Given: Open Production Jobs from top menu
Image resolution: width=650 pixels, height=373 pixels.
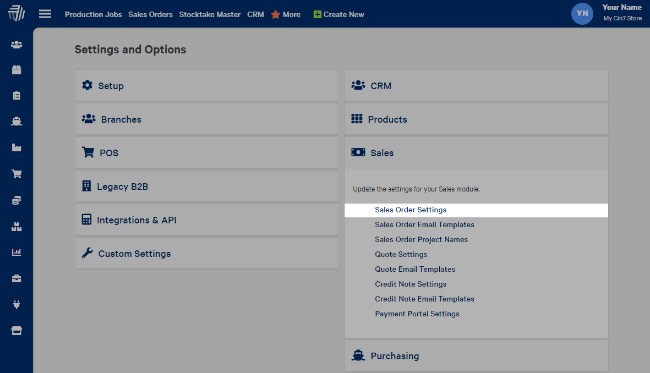Looking at the screenshot, I should coord(93,15).
